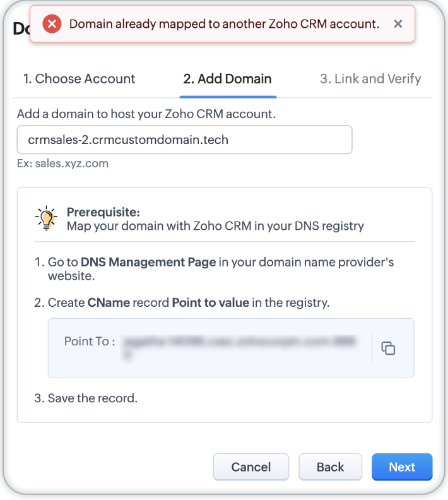Switch to the Choose Account step tab
The height and width of the screenshot is (500, 448).
tap(79, 79)
